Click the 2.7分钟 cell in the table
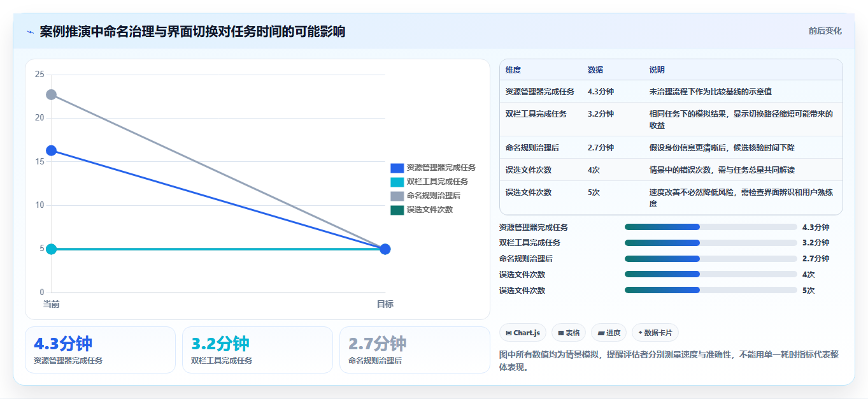Image resolution: width=868 pixels, height=399 pixels. [601, 148]
